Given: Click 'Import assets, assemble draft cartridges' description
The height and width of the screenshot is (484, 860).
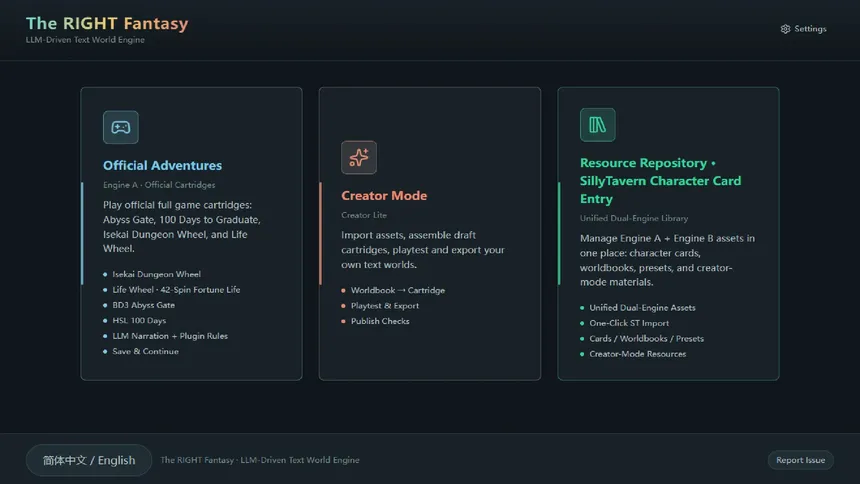Looking at the screenshot, I should 423,250.
